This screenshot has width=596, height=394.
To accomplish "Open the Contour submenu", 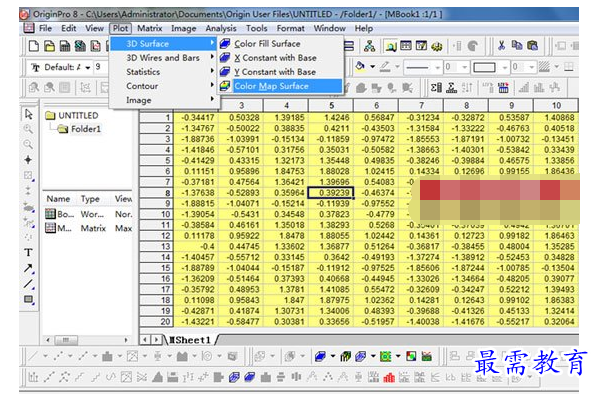I will [163, 86].
